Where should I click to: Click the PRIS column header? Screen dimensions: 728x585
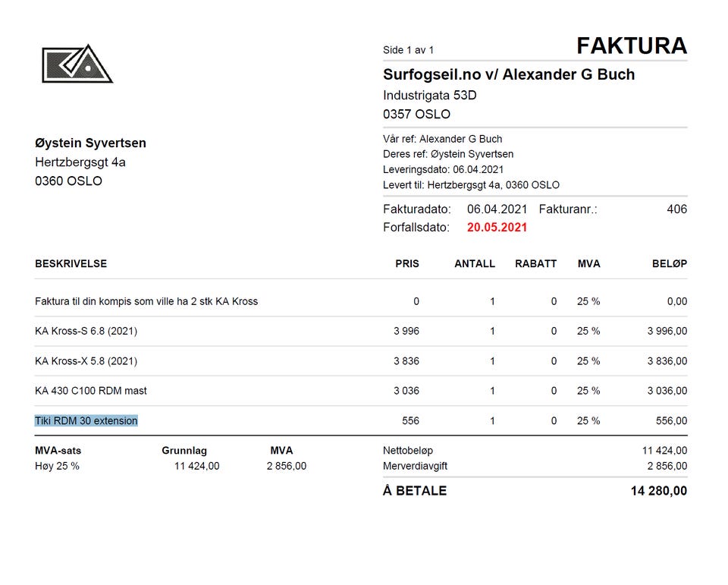407,263
